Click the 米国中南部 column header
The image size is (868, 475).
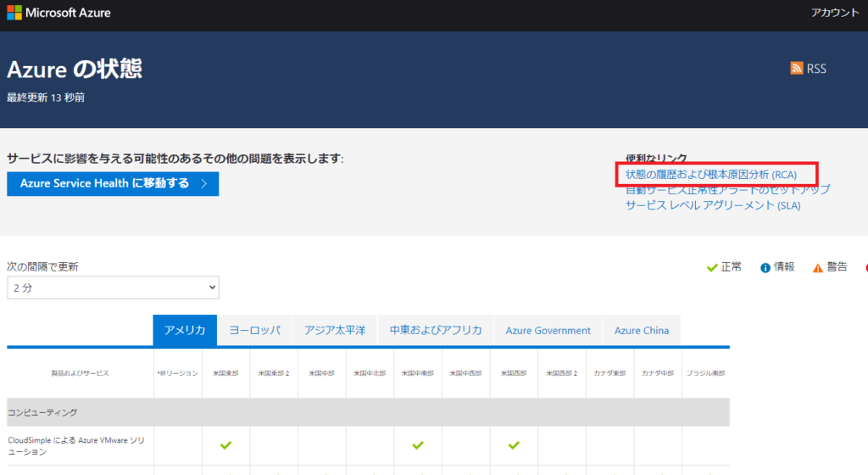coord(418,373)
